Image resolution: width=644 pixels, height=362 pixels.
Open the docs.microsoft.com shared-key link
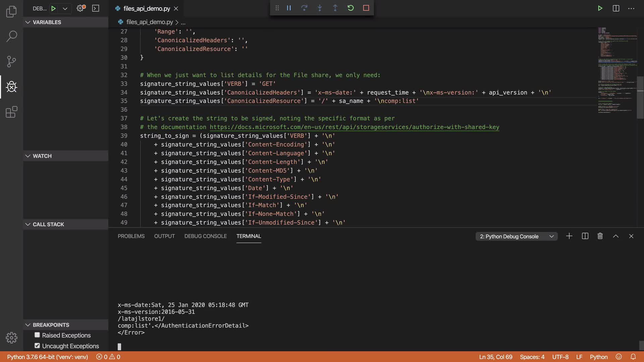click(354, 127)
